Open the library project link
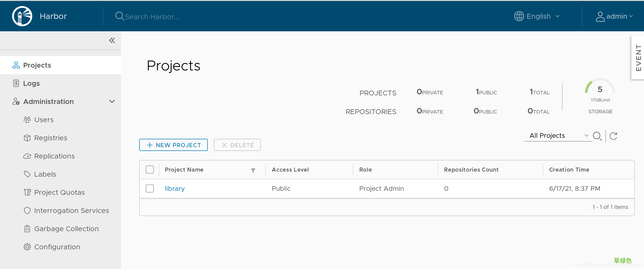The height and width of the screenshot is (269, 644). pyautogui.click(x=174, y=188)
